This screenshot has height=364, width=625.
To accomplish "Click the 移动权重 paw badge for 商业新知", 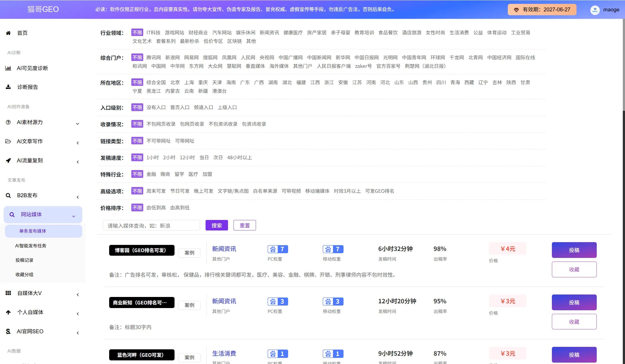I will coord(333,301).
